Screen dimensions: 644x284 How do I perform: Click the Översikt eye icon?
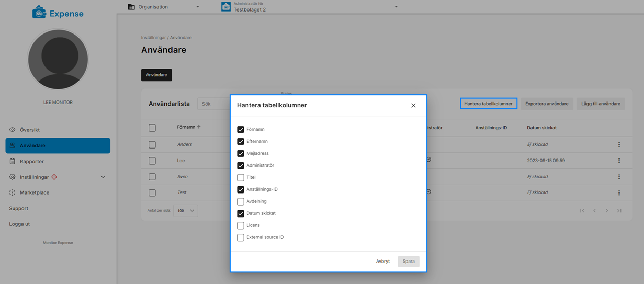tap(13, 130)
